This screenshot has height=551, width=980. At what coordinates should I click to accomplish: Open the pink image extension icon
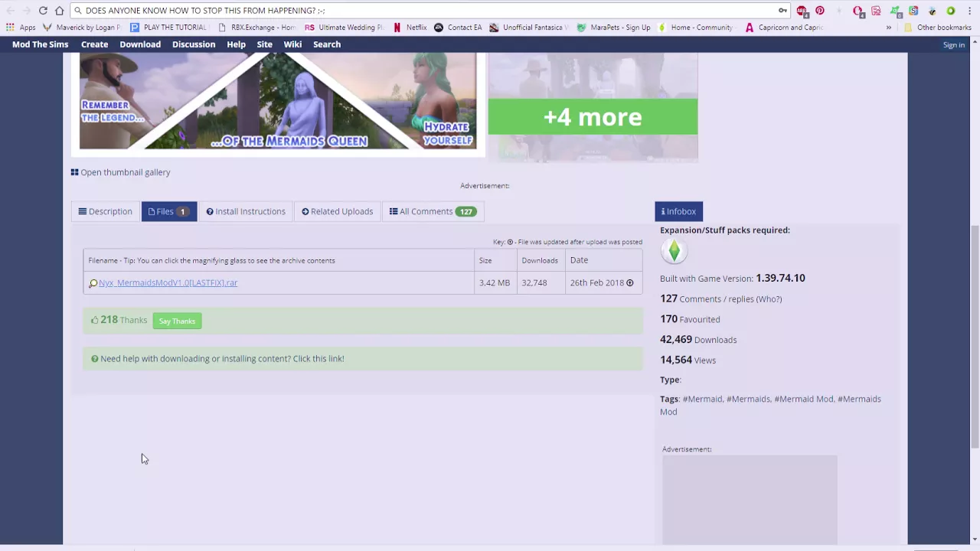876,11
